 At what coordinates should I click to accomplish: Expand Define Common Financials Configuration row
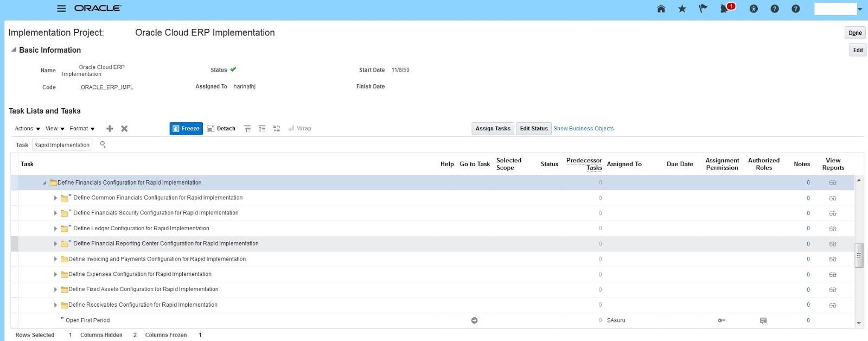(x=55, y=198)
